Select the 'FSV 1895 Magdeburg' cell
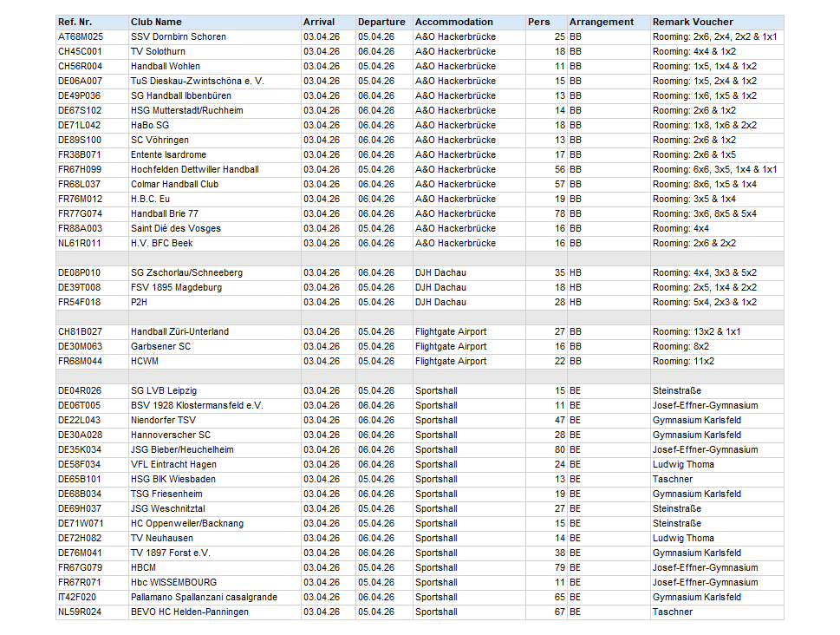 tap(176, 287)
